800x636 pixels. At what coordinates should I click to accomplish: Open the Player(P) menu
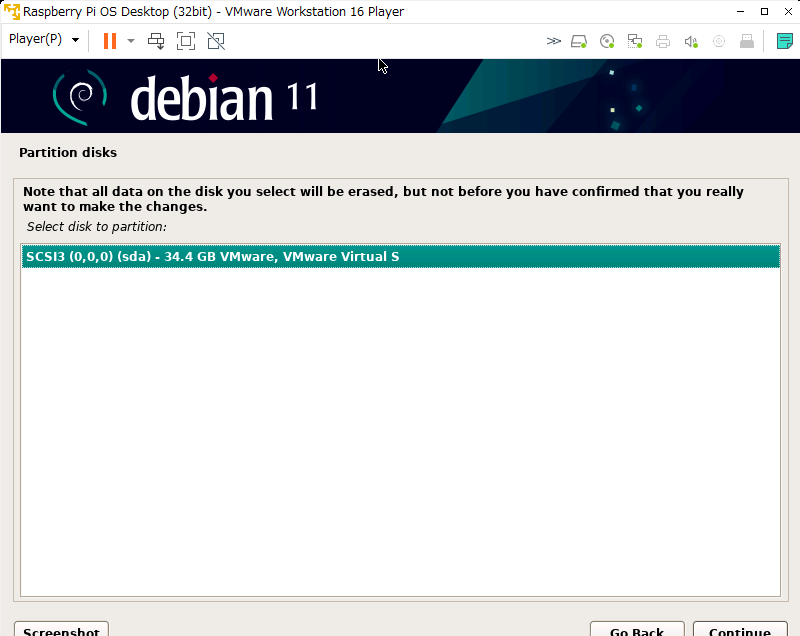point(44,39)
